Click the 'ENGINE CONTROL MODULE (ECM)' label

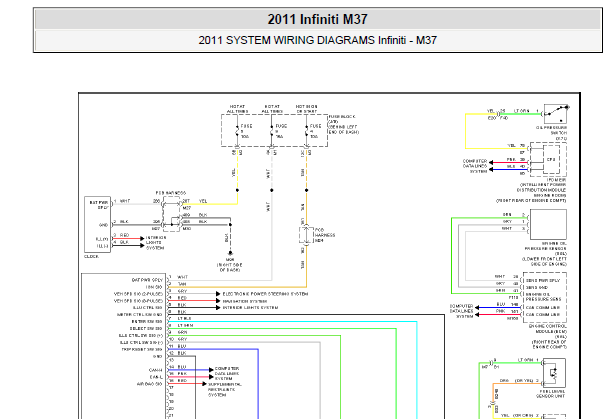pos(549,337)
